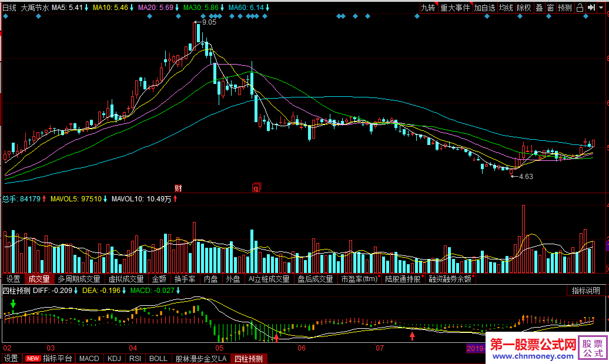Click the 05 month marker on date axis
The width and height of the screenshot is (609, 364).
coord(219,348)
